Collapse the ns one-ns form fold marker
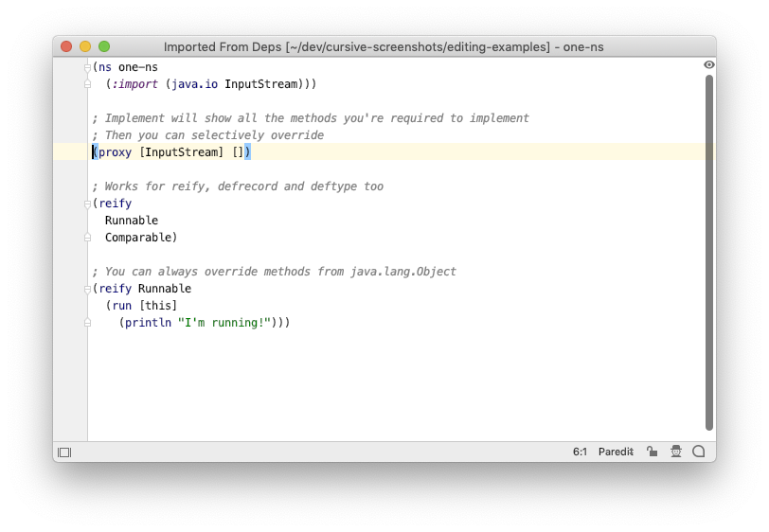The height and width of the screenshot is (532, 769). pyautogui.click(x=87, y=67)
